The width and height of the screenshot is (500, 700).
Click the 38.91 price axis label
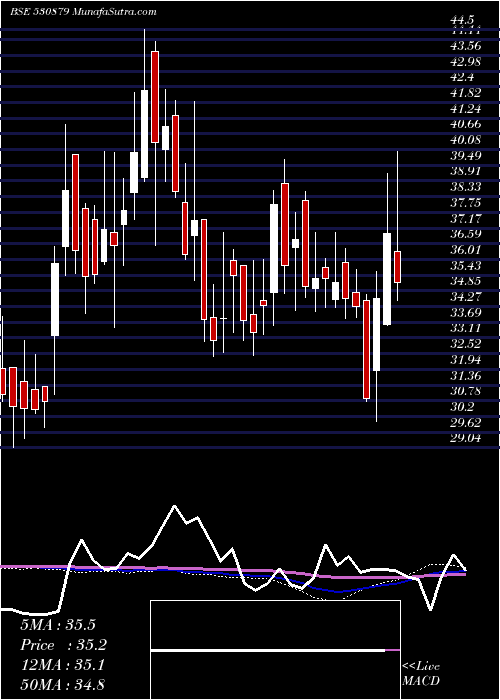[465, 171]
